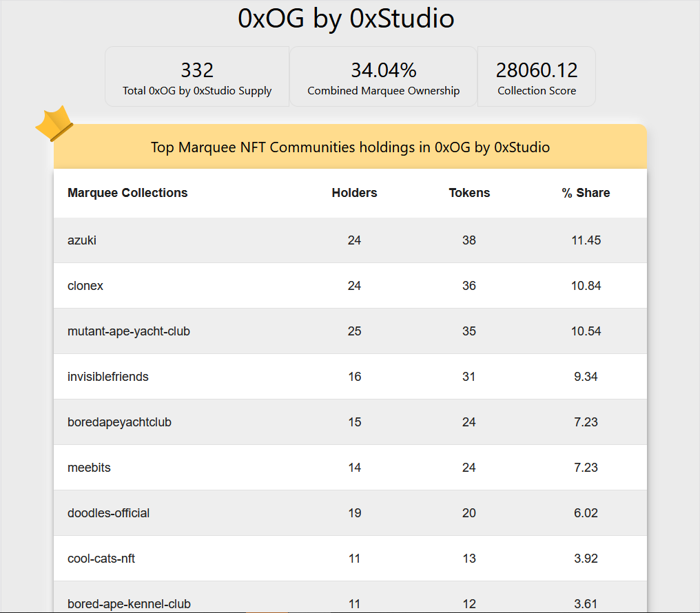Click meebits share value 7.23

tap(586, 468)
